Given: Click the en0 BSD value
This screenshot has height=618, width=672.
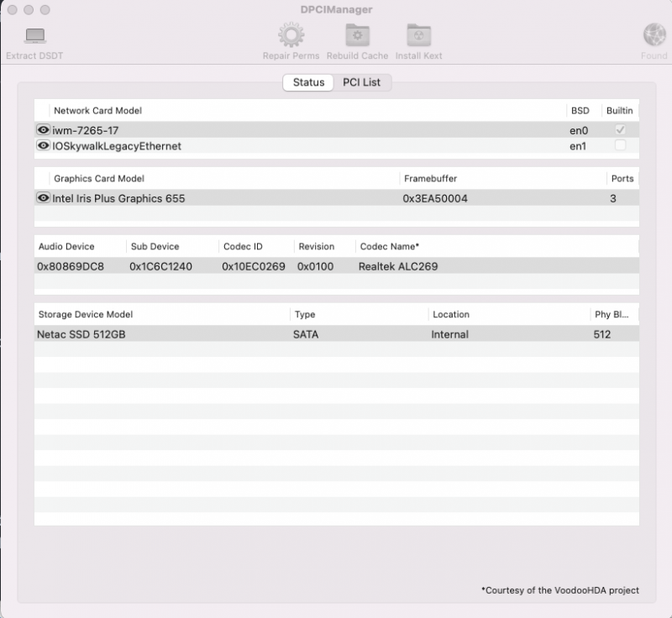Looking at the screenshot, I should 579,130.
